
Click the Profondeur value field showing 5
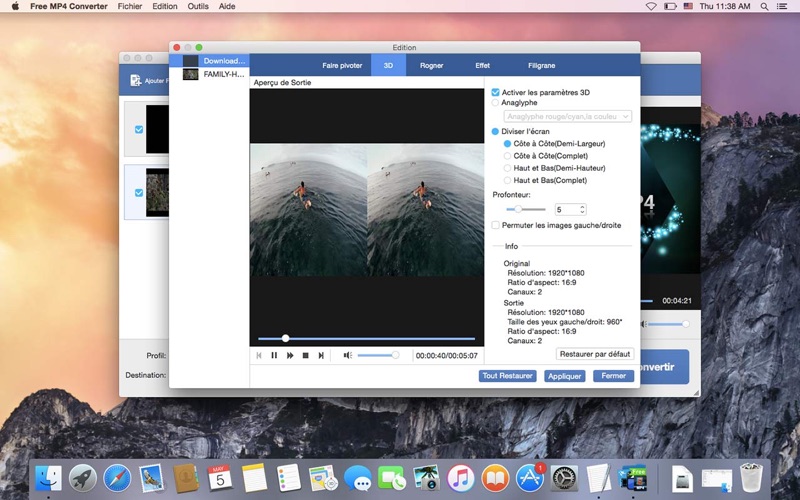tap(566, 209)
